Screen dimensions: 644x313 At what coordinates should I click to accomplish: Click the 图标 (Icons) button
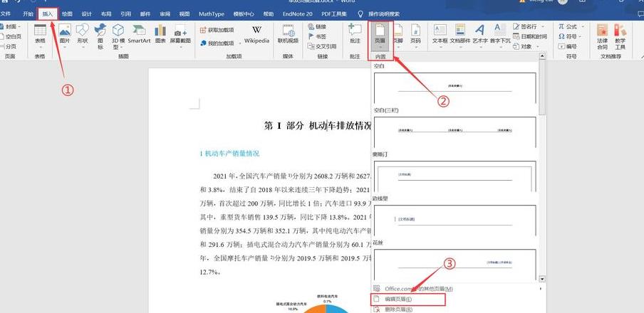[x=100, y=36]
